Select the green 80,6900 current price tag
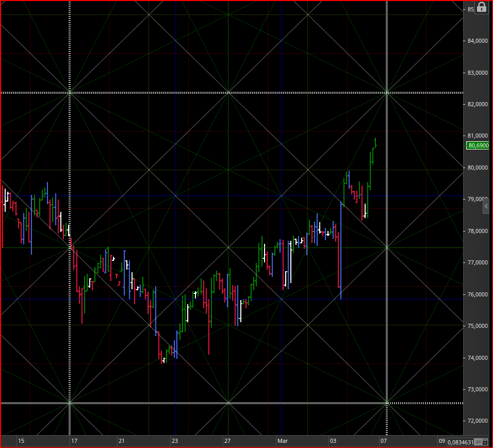 (478, 145)
